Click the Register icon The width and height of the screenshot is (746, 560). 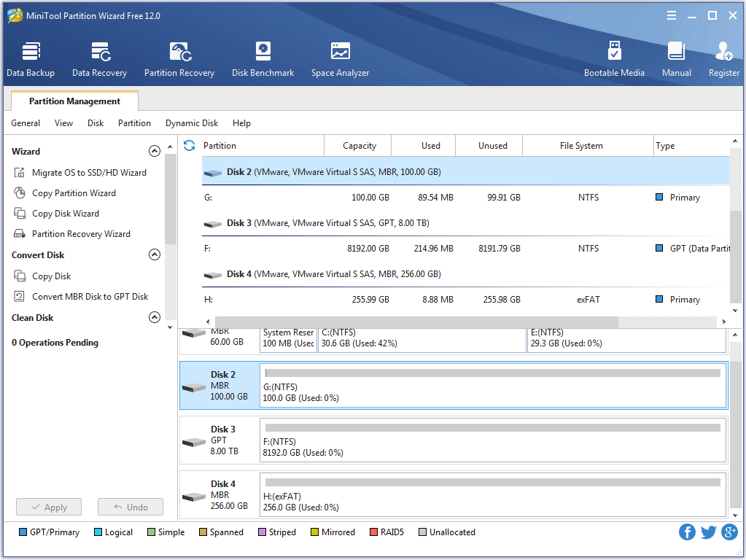tap(723, 51)
